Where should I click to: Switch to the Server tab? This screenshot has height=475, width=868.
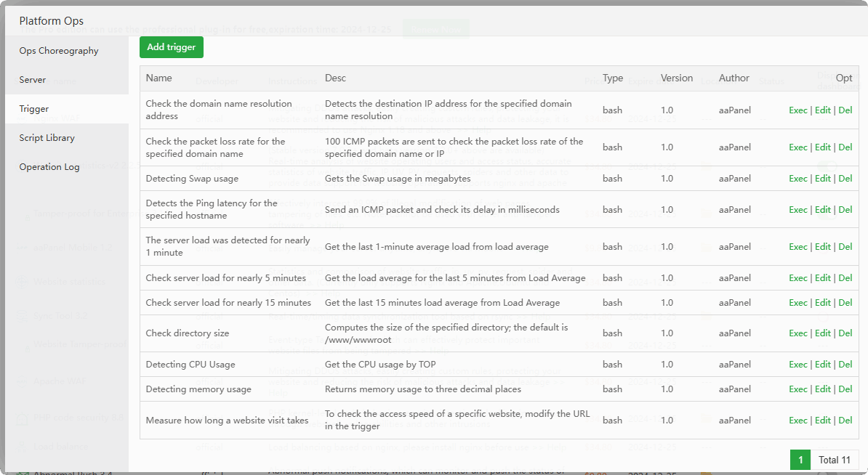[x=33, y=80]
